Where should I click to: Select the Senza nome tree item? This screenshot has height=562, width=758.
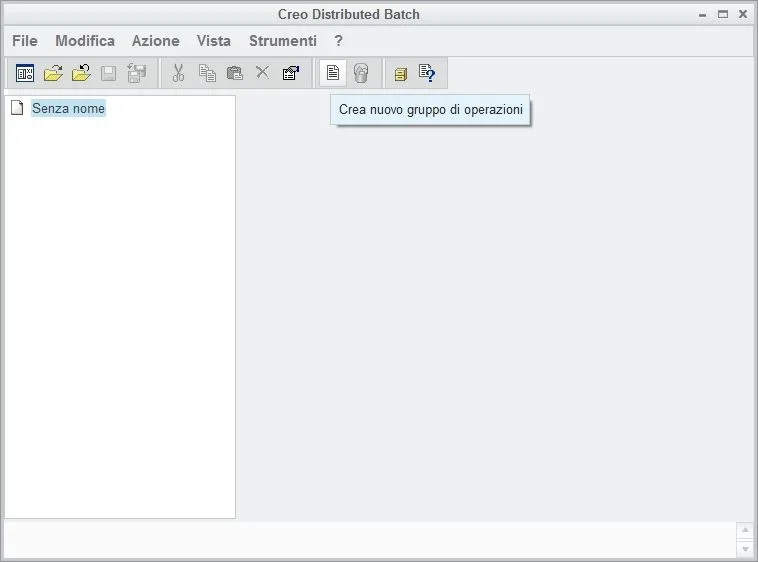click(x=68, y=108)
